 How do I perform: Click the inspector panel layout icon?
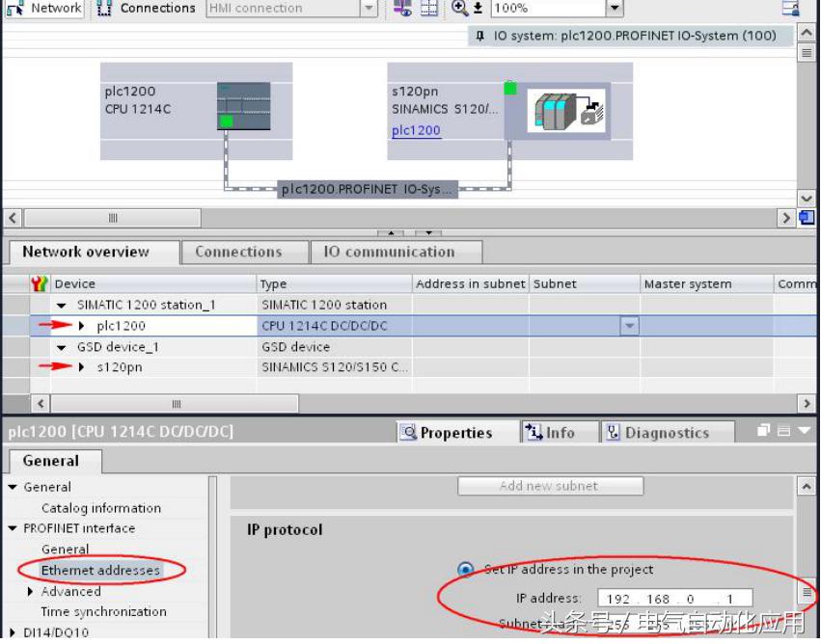tap(783, 431)
